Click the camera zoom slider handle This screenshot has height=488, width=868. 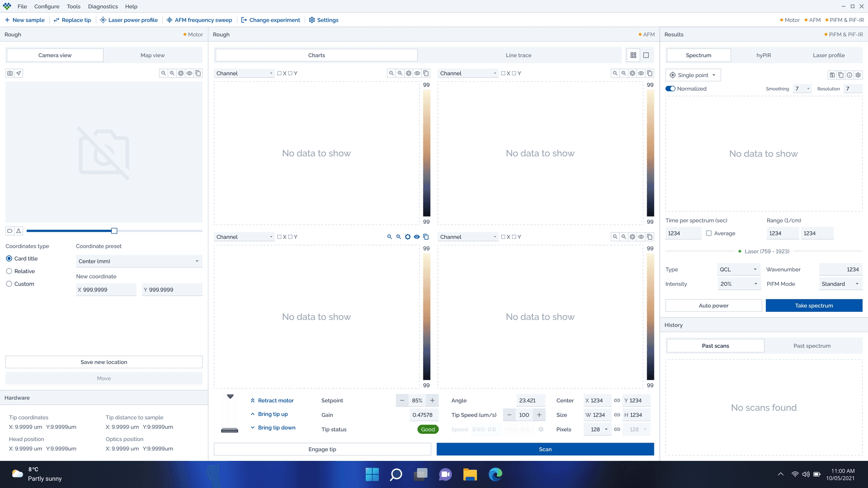[114, 231]
